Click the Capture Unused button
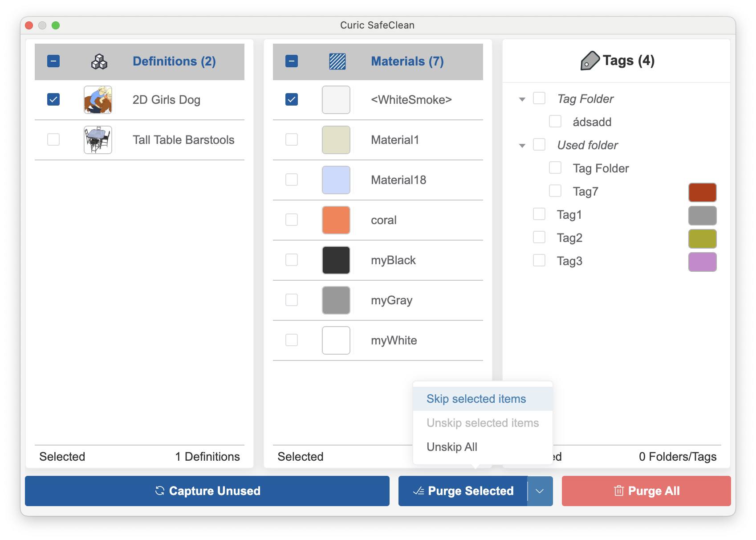This screenshot has height=540, width=756. coord(207,491)
